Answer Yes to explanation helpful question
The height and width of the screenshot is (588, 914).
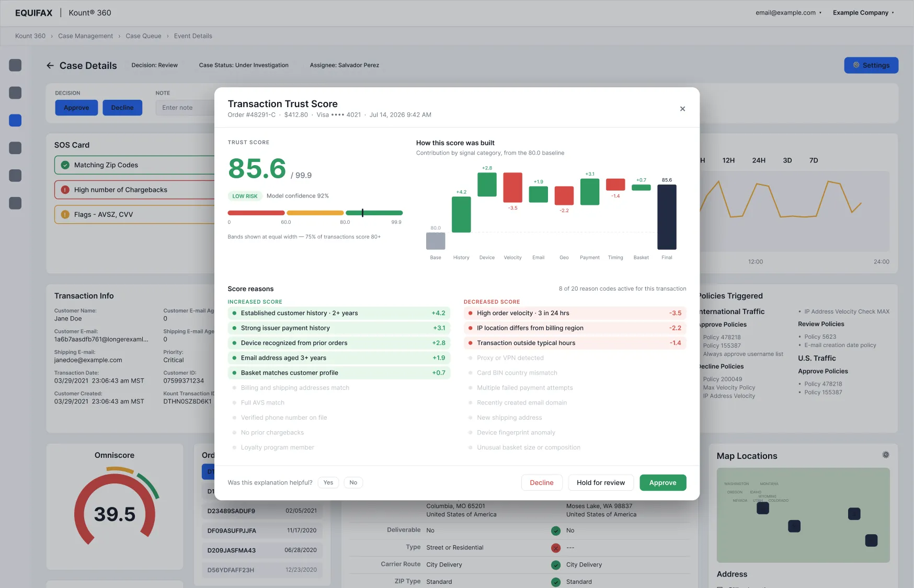click(328, 482)
